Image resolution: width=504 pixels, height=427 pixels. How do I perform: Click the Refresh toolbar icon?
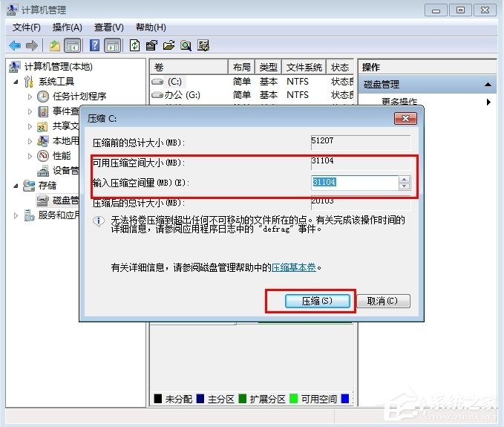134,45
